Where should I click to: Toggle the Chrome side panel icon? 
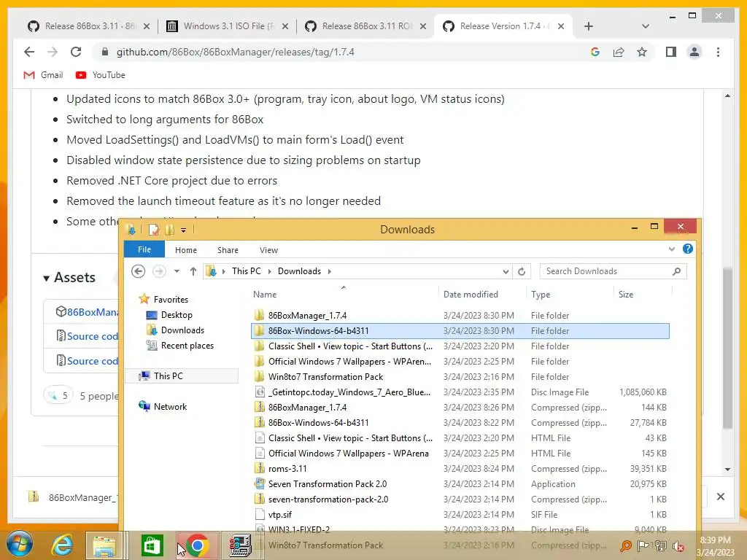[x=671, y=52]
